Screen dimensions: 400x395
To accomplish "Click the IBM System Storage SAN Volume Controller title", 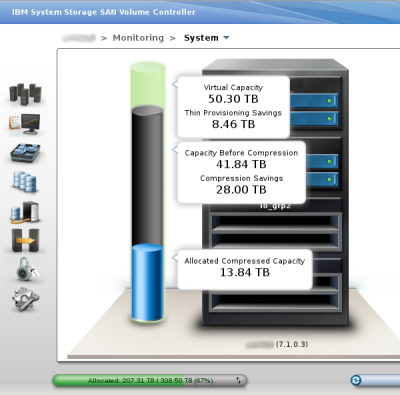I will pyautogui.click(x=104, y=12).
